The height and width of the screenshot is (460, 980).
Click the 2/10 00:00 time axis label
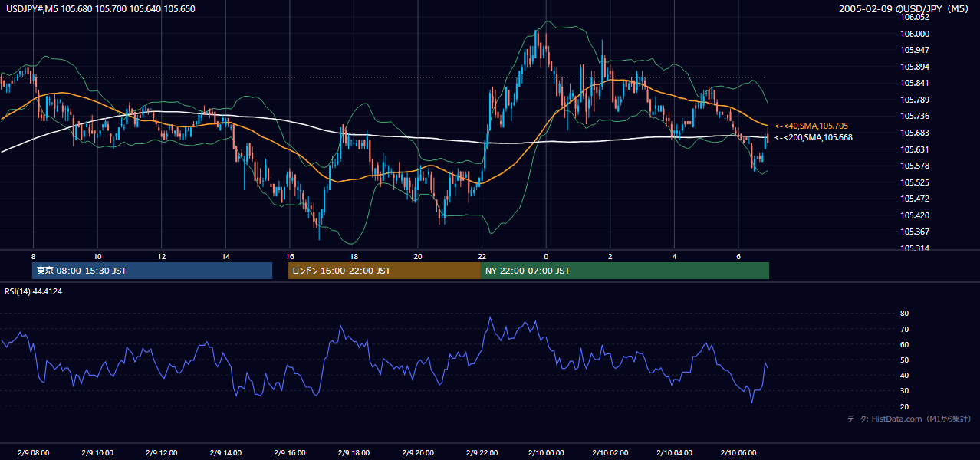click(x=546, y=453)
